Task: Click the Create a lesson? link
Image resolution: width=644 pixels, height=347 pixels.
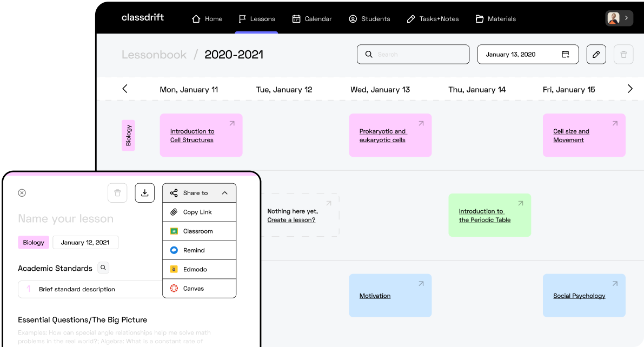Action: (x=291, y=220)
